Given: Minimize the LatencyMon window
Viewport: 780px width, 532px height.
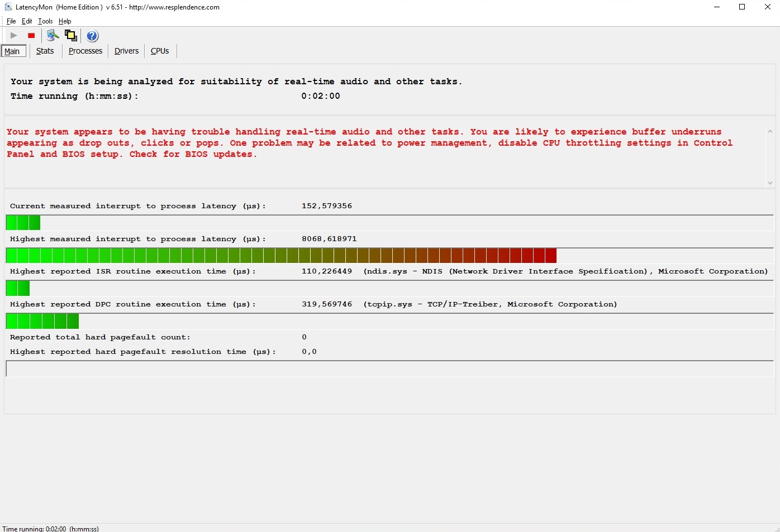Looking at the screenshot, I should tap(717, 7).
